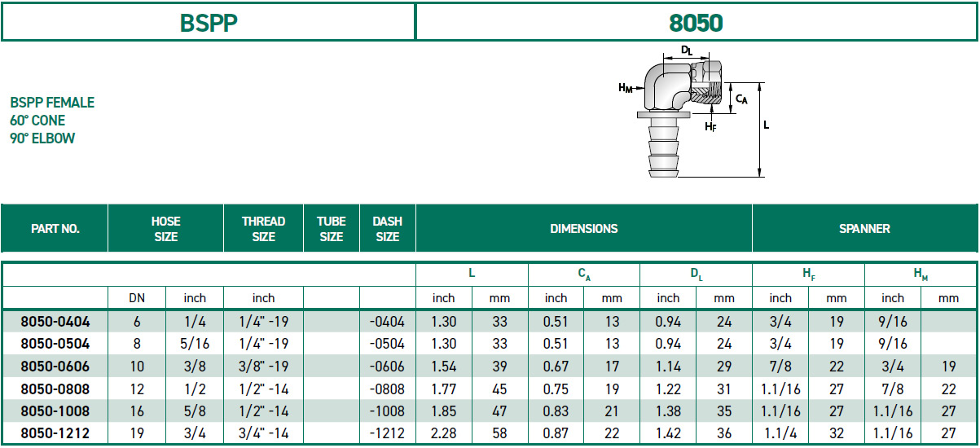Click CA inch value 0.87
Image resolution: width=980 pixels, height=448 pixels.
(556, 433)
